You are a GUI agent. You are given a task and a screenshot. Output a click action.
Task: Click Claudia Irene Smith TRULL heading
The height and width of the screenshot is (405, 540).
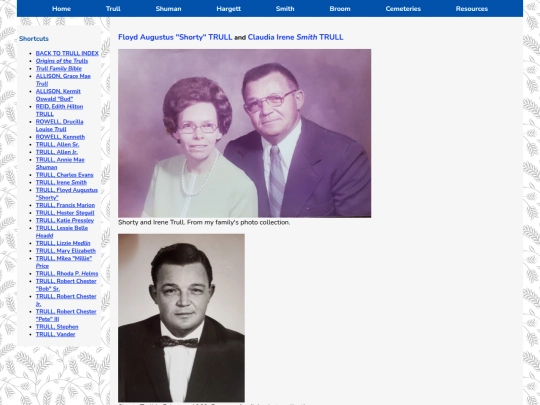295,37
